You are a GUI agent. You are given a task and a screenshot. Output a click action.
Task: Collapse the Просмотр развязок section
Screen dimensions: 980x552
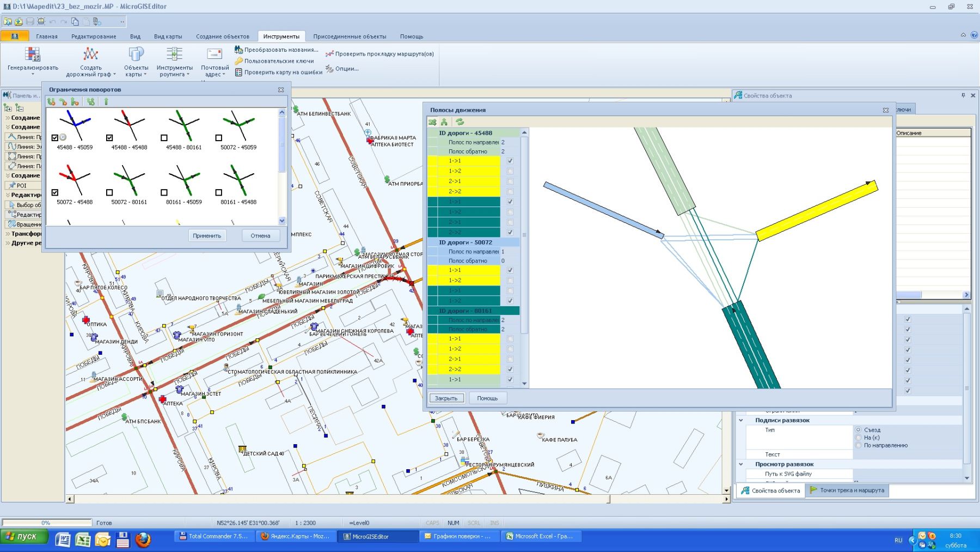[741, 464]
